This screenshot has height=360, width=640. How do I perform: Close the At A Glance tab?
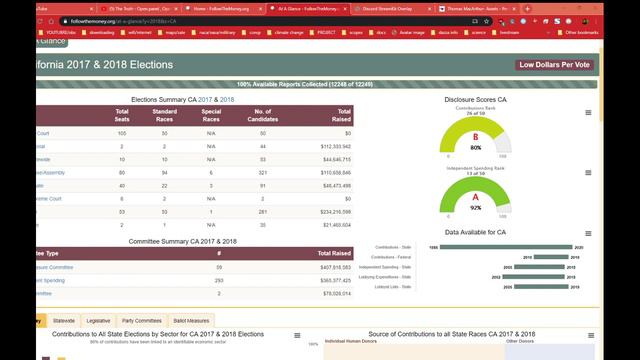(345, 9)
